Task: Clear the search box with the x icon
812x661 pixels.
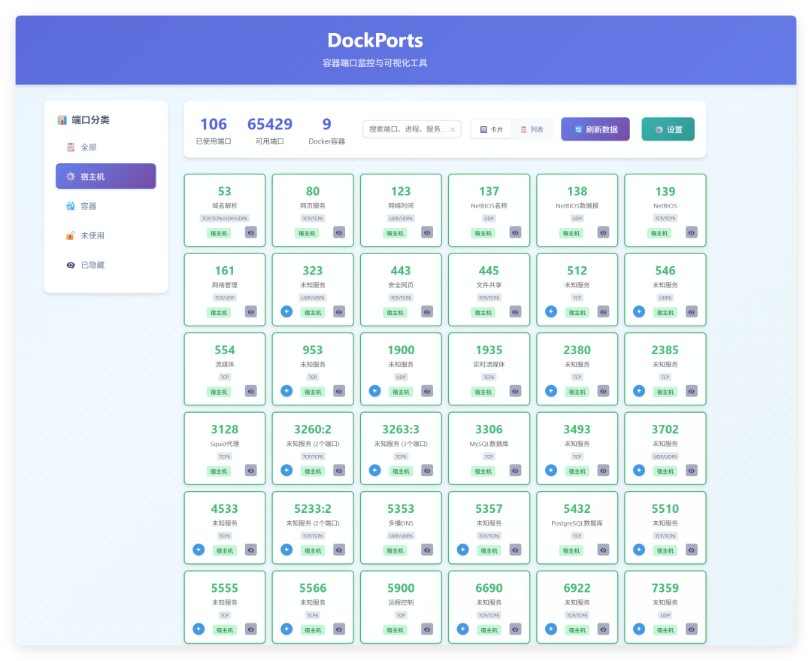Action: coord(453,129)
